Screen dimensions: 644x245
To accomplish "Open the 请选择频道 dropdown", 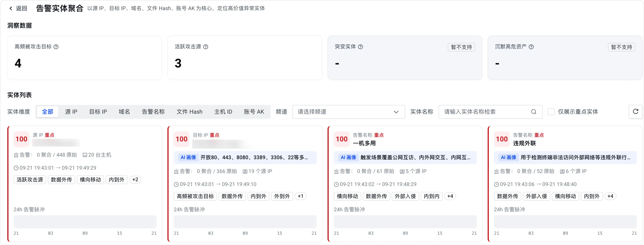I will tap(349, 112).
